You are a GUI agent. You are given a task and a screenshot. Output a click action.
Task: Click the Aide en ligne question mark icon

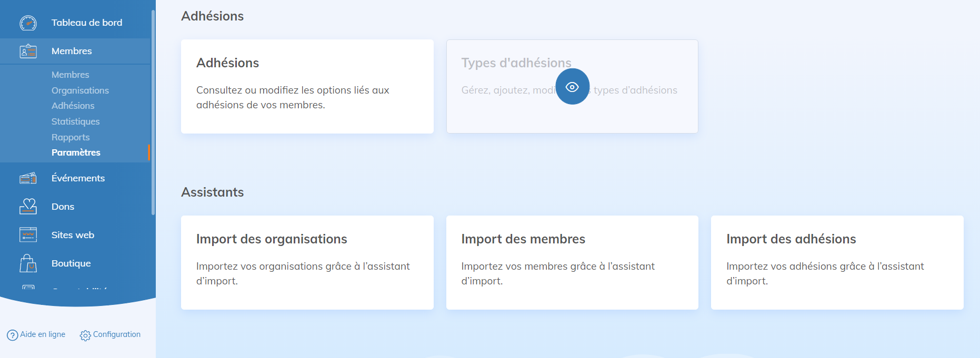pos(12,335)
